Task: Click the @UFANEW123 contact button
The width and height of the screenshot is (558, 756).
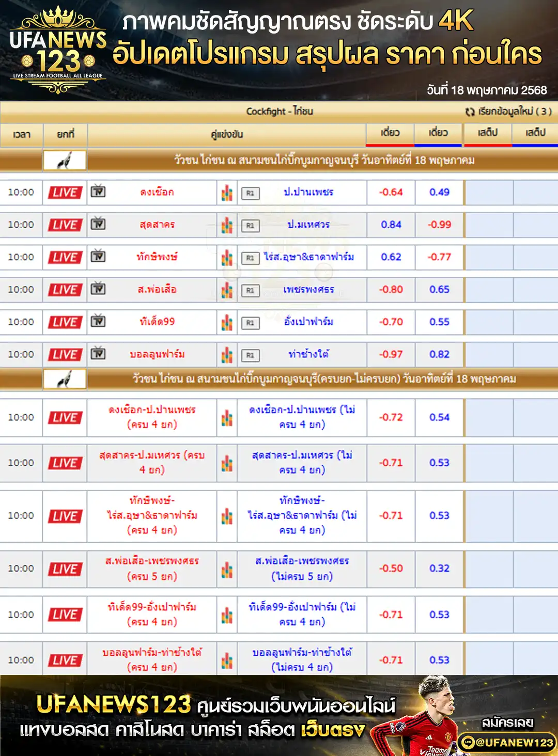Action: click(507, 743)
